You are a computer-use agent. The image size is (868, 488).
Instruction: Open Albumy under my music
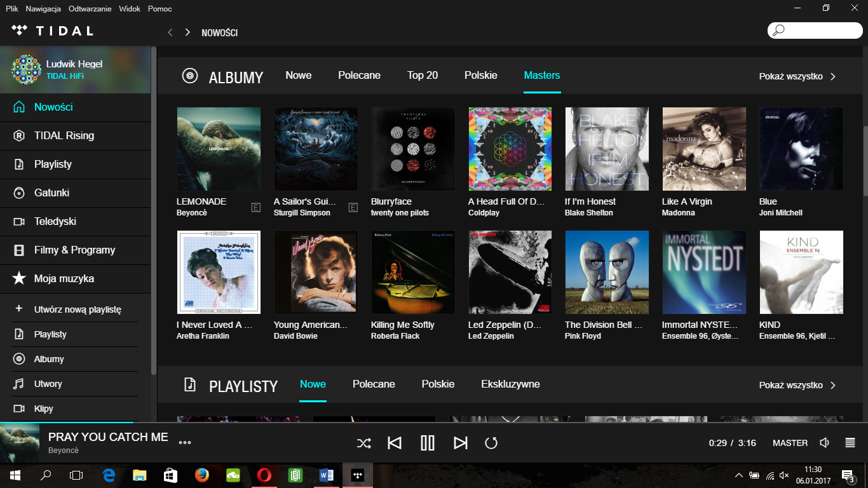(x=75, y=359)
